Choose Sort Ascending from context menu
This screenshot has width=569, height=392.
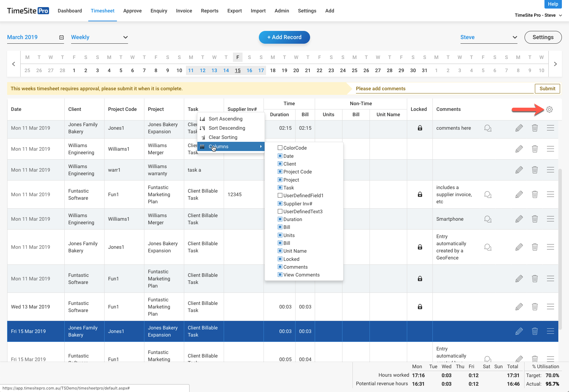click(231, 119)
